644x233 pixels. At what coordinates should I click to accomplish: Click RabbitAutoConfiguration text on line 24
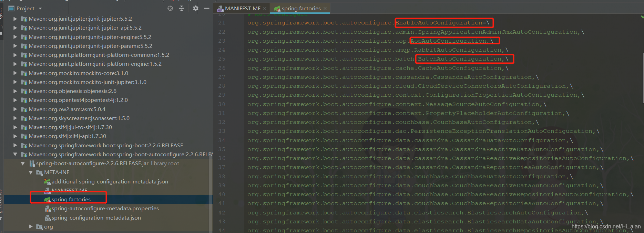(458, 50)
